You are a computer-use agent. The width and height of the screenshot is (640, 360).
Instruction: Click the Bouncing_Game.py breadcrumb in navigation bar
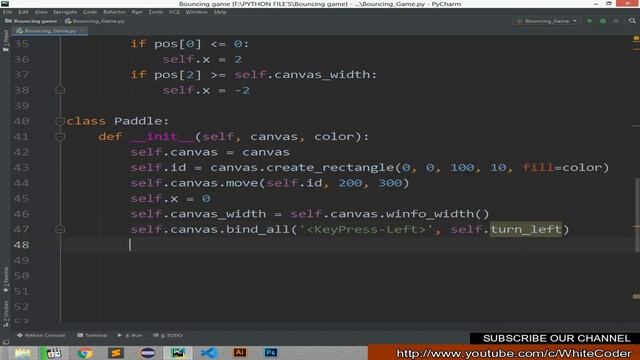95,21
